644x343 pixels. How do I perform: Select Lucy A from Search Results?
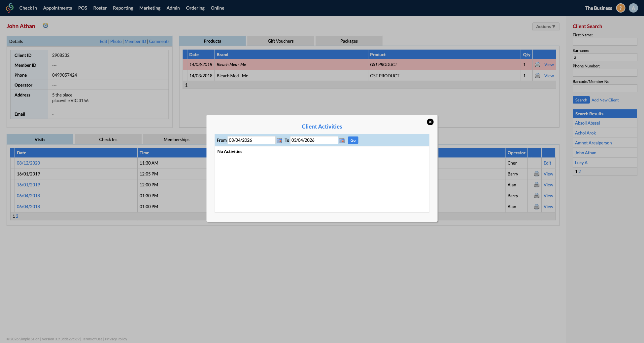pyautogui.click(x=581, y=162)
